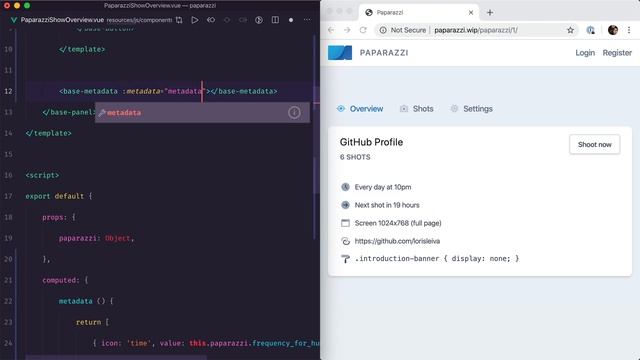Click the base-metadata opening tag in code
The width and height of the screenshot is (640, 360).
88,91
